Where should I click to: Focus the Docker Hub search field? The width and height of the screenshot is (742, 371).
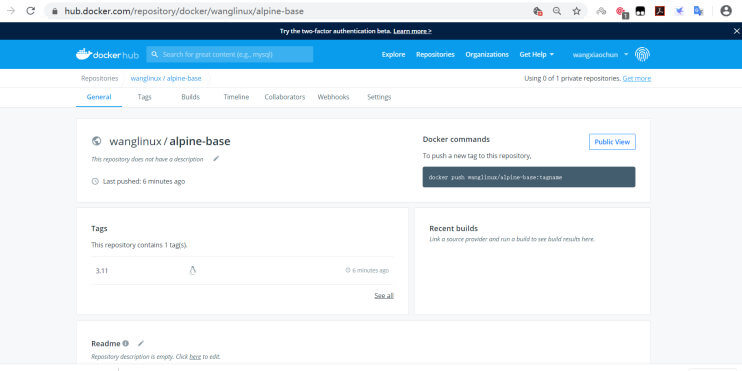pyautogui.click(x=230, y=54)
